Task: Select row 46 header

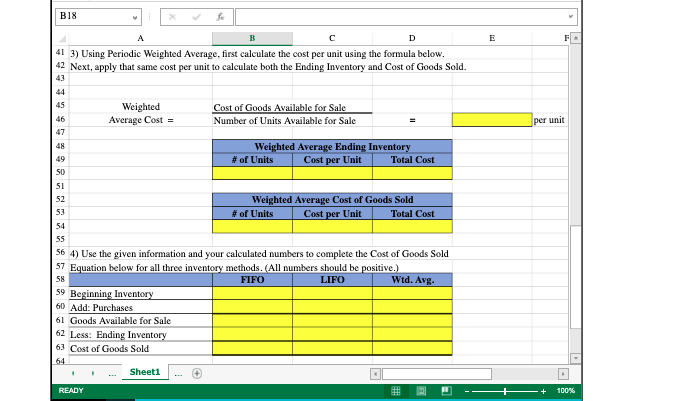Action: (60, 119)
